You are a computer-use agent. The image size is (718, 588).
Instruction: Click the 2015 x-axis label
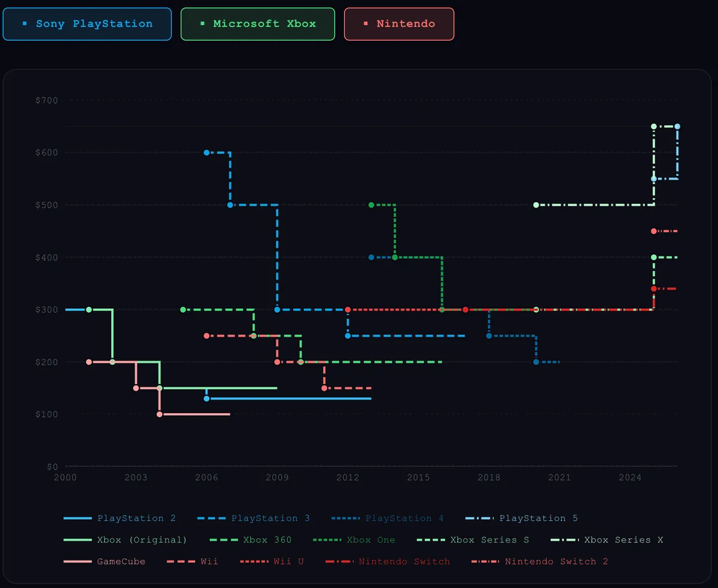coord(418,477)
